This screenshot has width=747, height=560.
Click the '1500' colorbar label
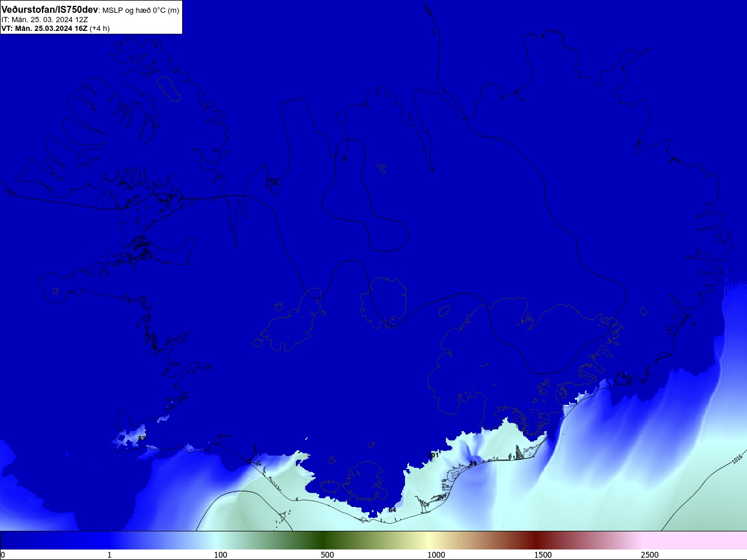tap(543, 555)
